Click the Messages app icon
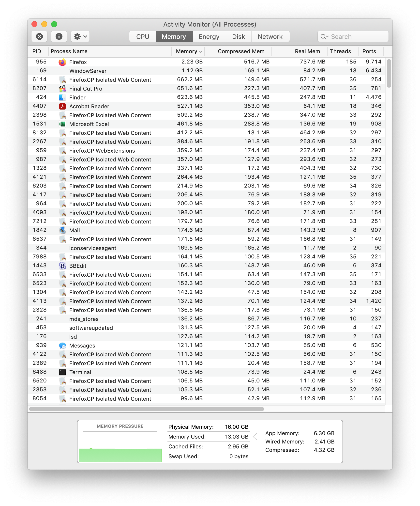Image resolution: width=420 pixels, height=506 pixels. click(62, 346)
